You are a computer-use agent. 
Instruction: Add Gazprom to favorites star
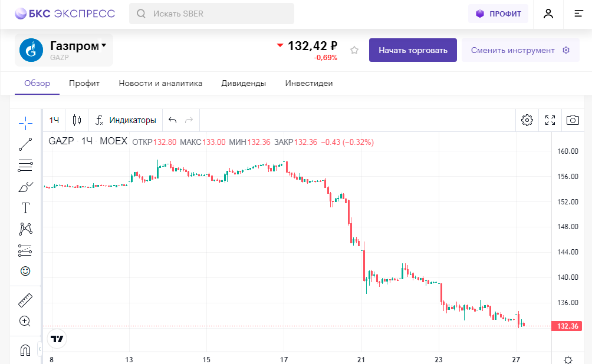pos(354,50)
